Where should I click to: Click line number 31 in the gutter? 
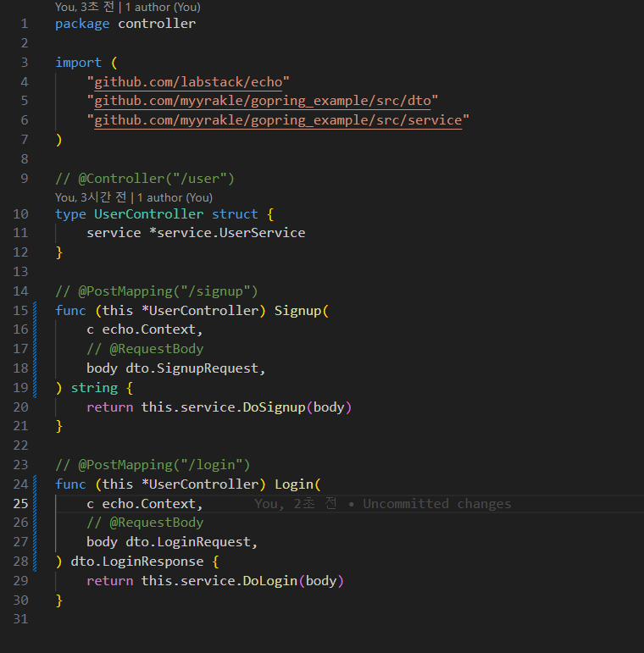21,619
